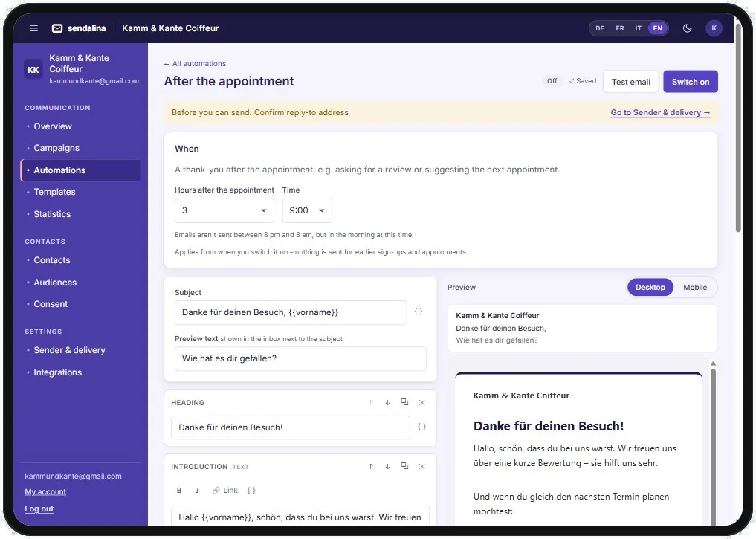This screenshot has width=756, height=539.
Task: Open the K user avatar menu
Action: pyautogui.click(x=714, y=28)
